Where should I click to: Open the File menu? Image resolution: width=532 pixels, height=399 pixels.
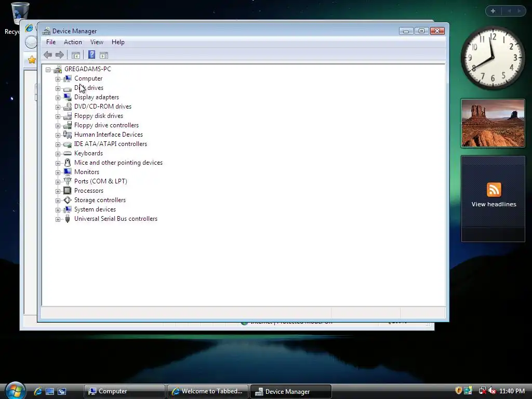pos(51,42)
